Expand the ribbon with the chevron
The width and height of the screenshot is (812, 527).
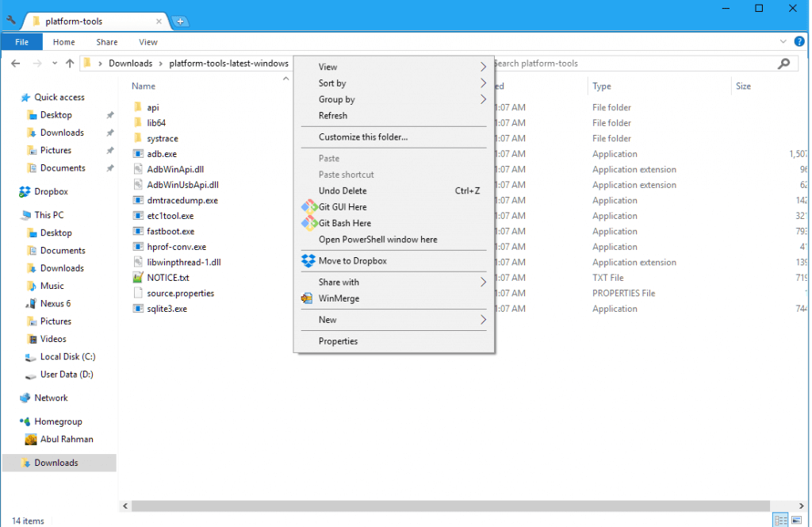783,41
